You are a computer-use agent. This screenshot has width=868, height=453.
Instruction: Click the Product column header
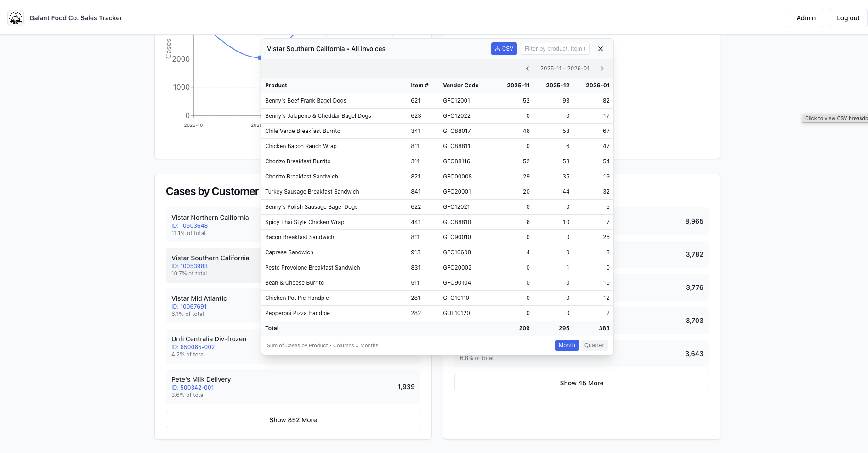(276, 86)
